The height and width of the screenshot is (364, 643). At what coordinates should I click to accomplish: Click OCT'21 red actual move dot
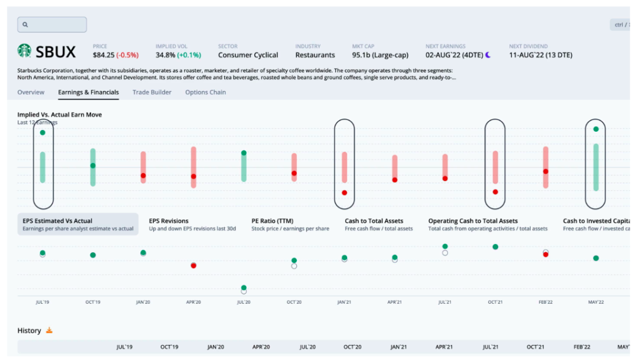point(495,192)
